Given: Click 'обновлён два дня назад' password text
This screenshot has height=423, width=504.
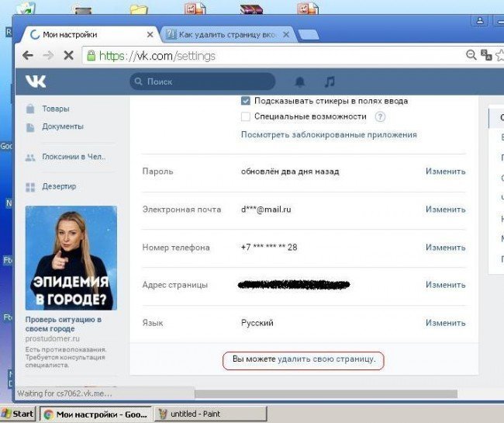Looking at the screenshot, I should [x=290, y=172].
